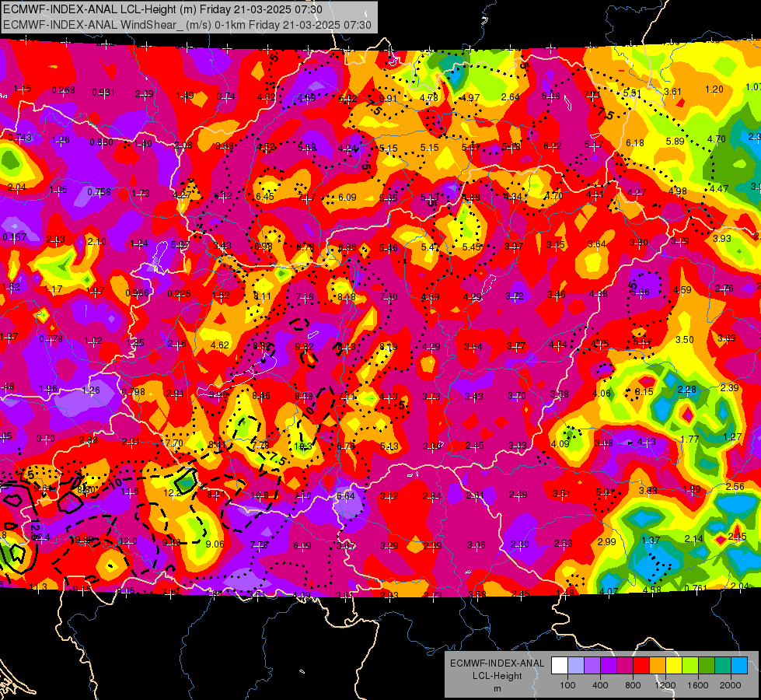Click the grid value 6.98
The height and width of the screenshot is (700, 761).
pyautogui.click(x=264, y=247)
